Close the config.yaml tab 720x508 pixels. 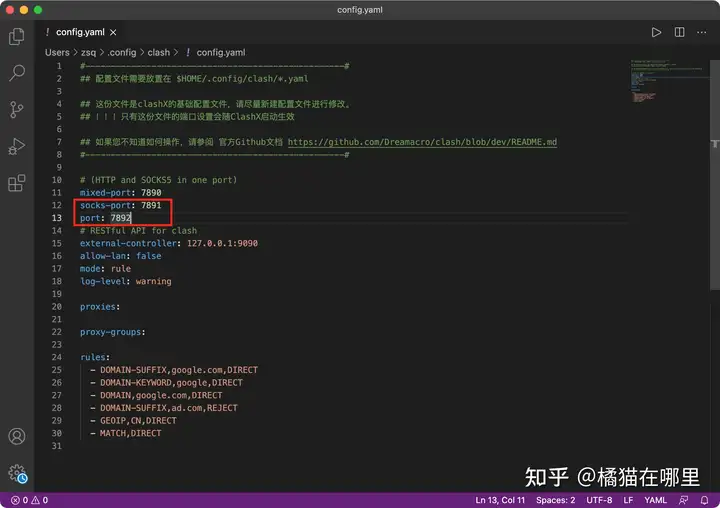tap(113, 32)
